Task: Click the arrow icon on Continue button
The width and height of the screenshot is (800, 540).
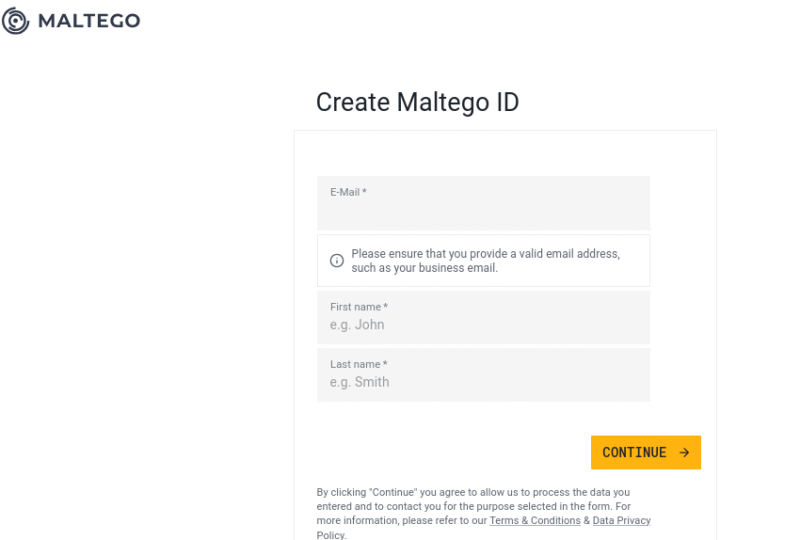Action: (x=684, y=453)
